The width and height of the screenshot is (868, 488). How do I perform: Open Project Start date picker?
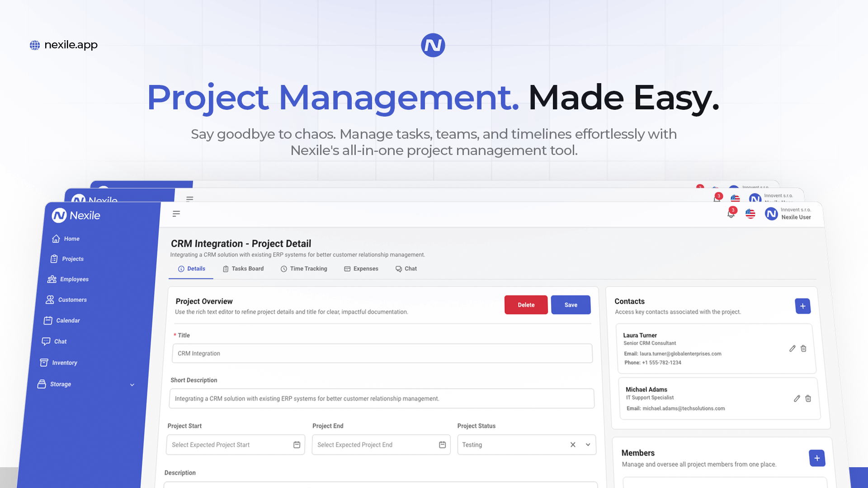(x=236, y=445)
